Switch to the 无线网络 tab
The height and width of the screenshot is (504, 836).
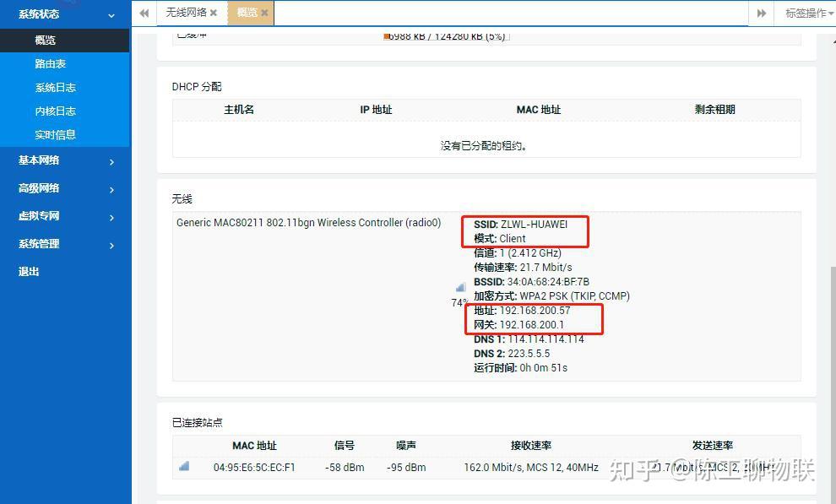186,13
